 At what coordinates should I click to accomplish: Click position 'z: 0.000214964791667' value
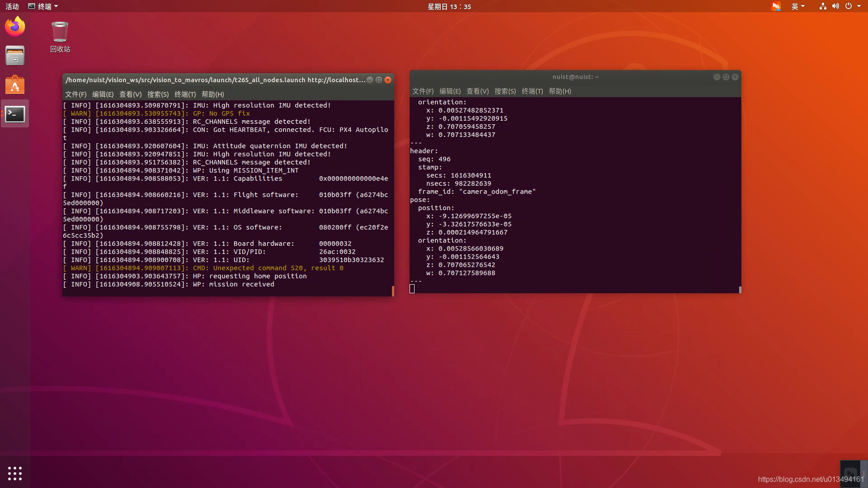(x=467, y=232)
